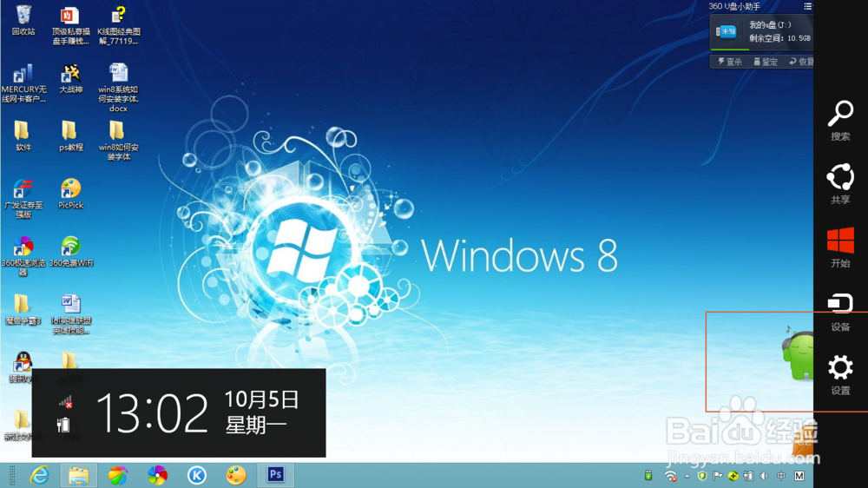The width and height of the screenshot is (868, 488).
Task: Open the 360 U盘小助手 list menu icon
Action: coord(807,6)
